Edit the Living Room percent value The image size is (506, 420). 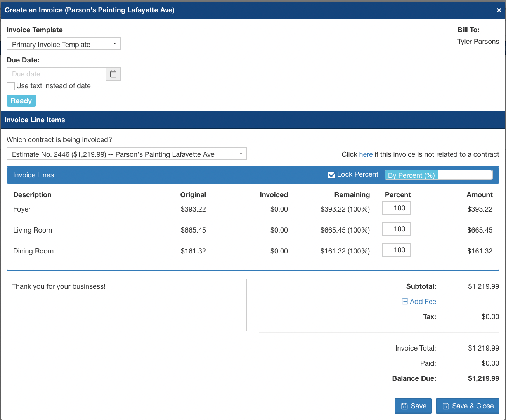coord(396,229)
